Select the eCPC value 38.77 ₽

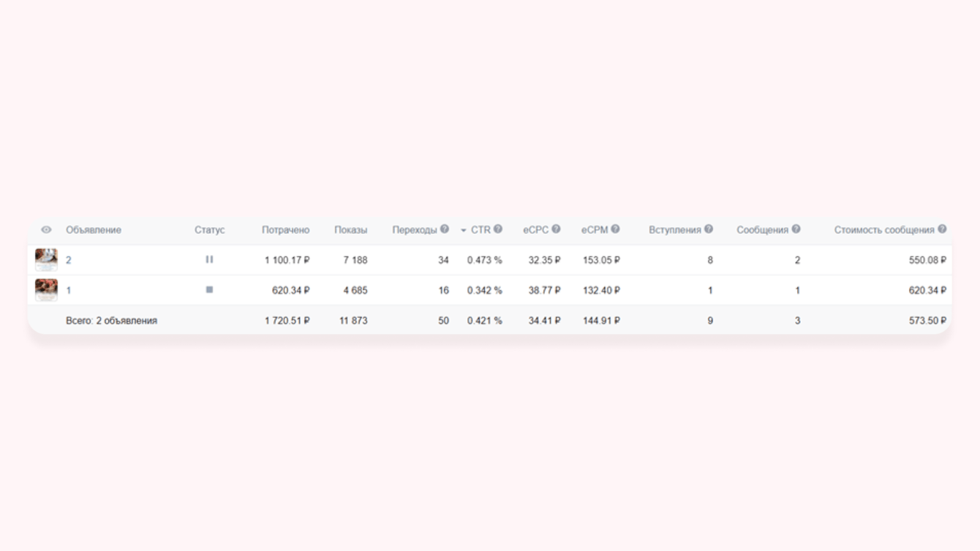click(x=545, y=291)
